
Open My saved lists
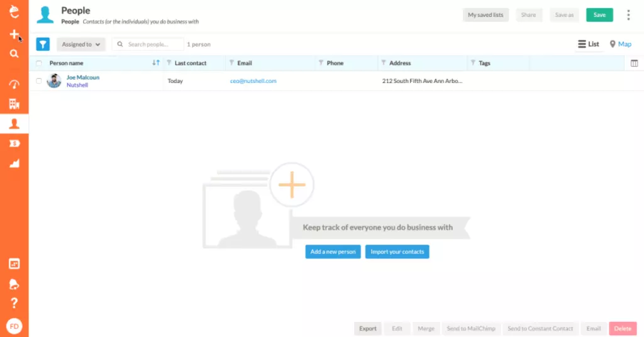(486, 15)
